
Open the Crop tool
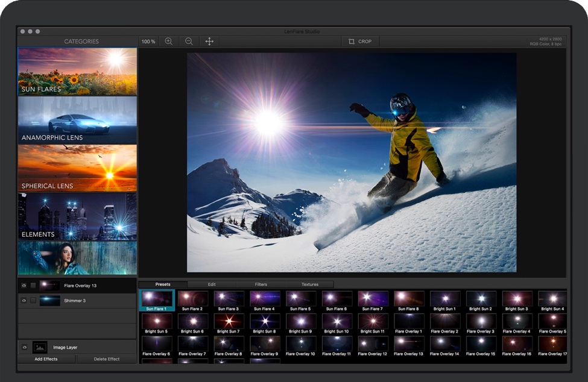[359, 41]
